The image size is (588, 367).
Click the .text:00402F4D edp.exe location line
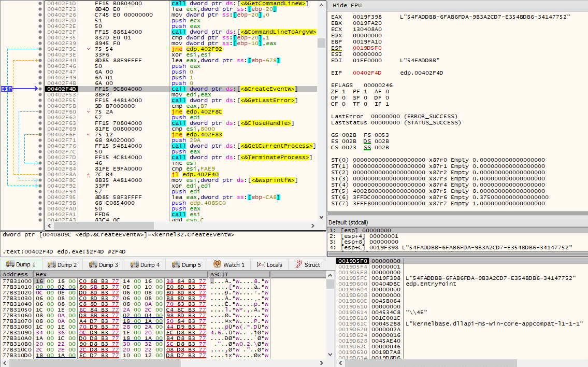(64, 251)
